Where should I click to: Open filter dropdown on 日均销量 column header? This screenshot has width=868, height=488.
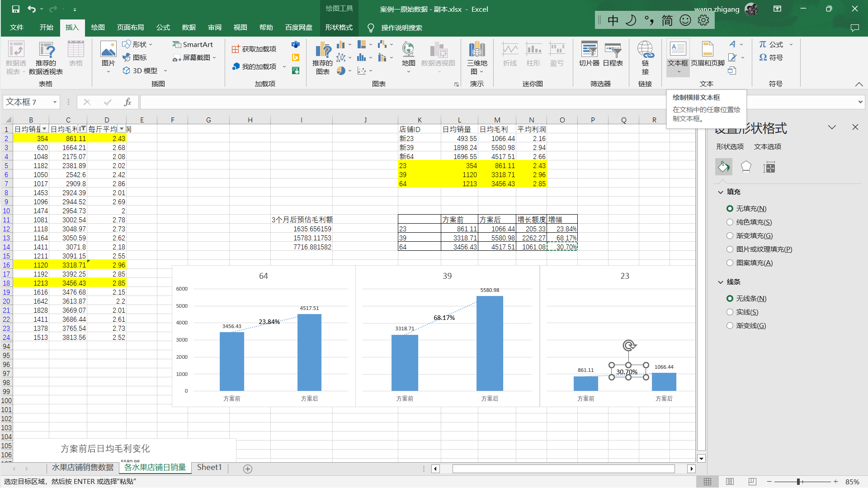44,129
